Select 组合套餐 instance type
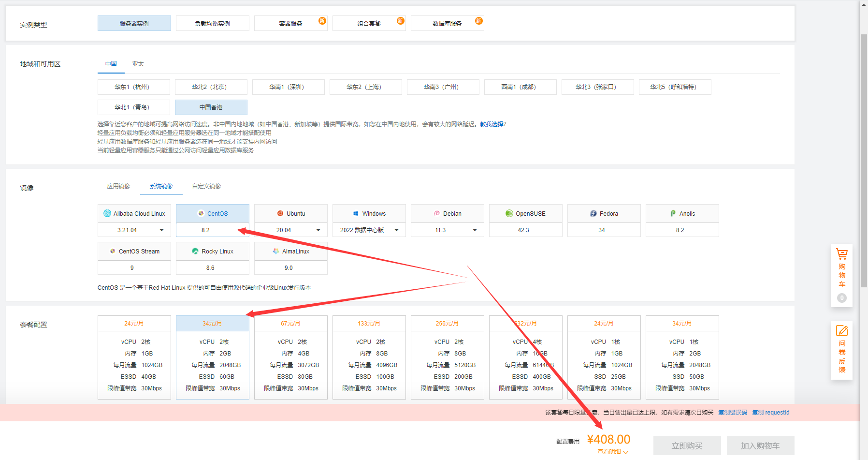 click(x=369, y=23)
